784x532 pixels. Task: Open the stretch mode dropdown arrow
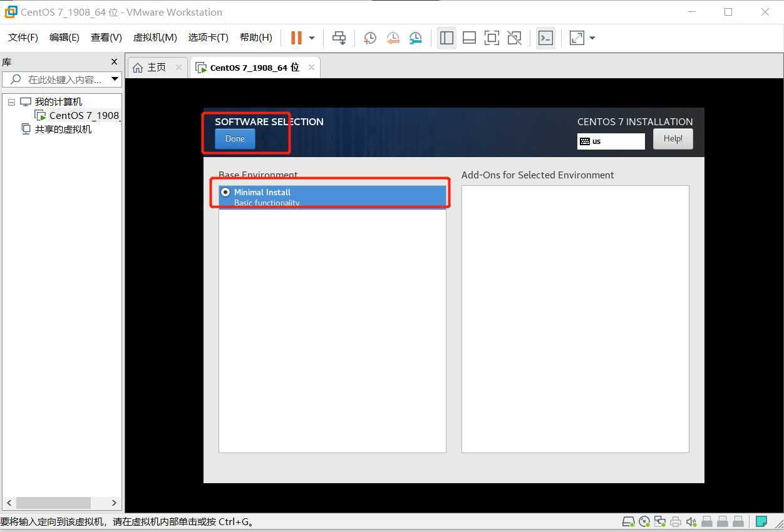coord(592,38)
